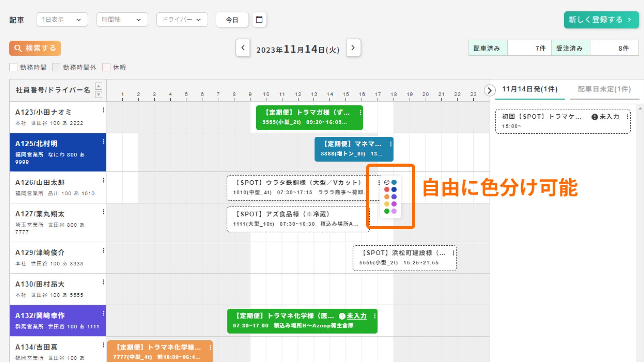Open the ドライバー dropdown

(x=182, y=20)
